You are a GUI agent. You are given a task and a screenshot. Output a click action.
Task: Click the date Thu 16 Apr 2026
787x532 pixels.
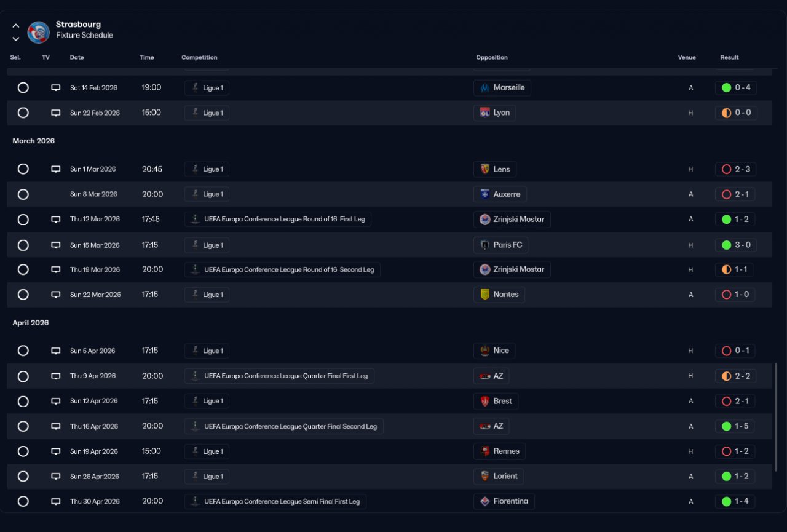tap(94, 426)
